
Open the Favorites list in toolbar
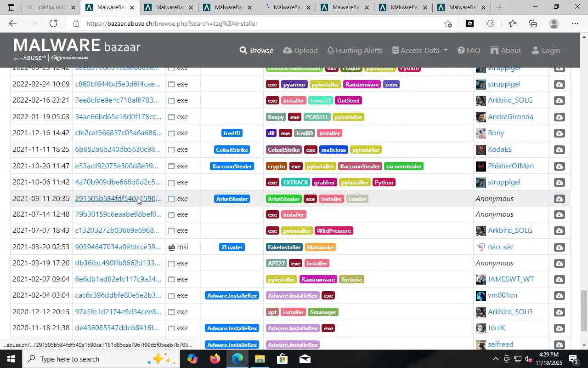pos(512,23)
